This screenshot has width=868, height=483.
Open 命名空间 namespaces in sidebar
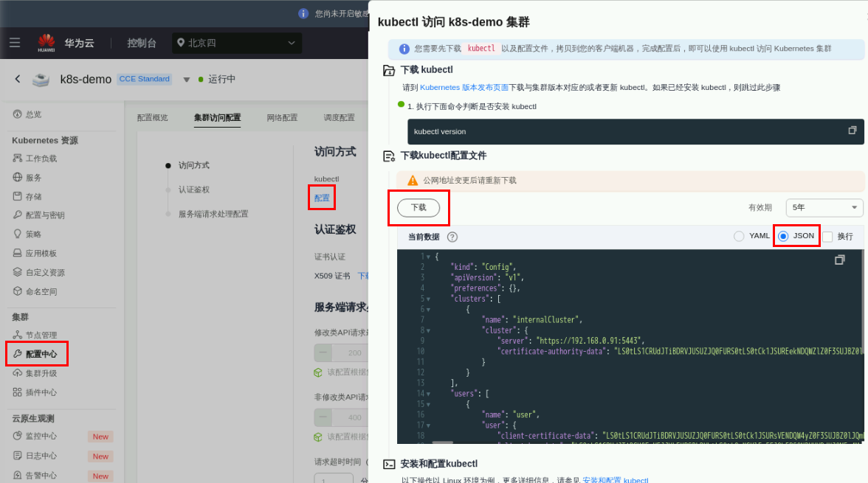35,291
